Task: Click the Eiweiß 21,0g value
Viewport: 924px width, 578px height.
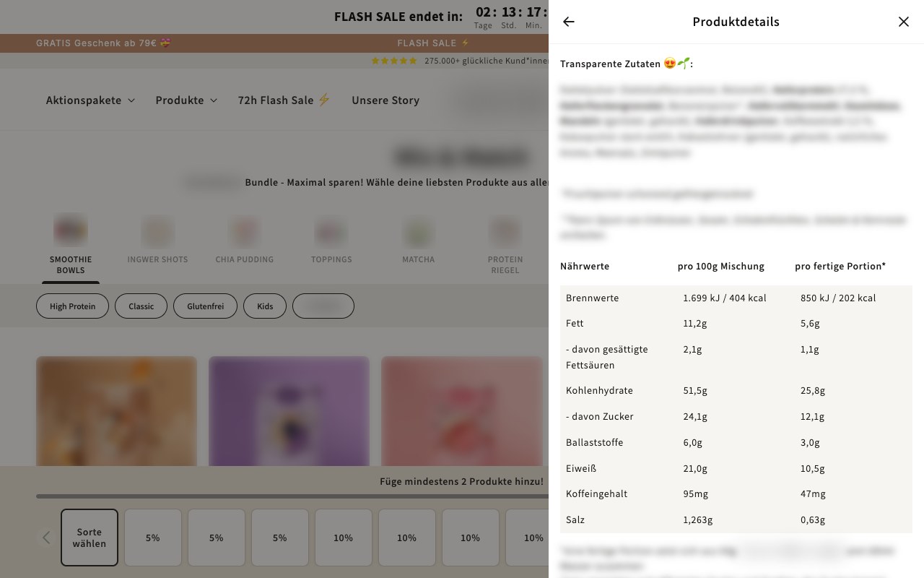Action: point(695,468)
